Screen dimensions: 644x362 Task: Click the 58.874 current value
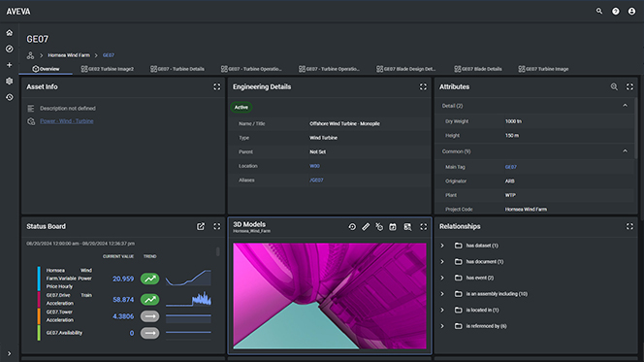click(x=123, y=300)
